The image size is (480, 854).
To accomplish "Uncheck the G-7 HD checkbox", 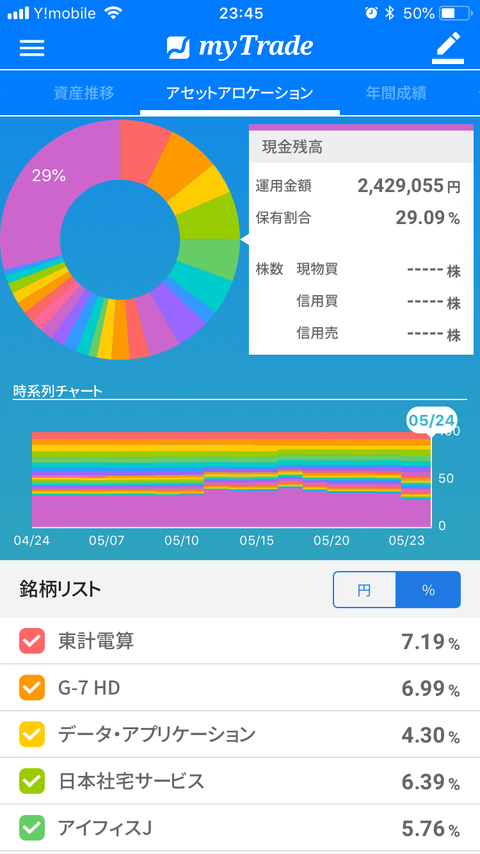I will [x=32, y=688].
